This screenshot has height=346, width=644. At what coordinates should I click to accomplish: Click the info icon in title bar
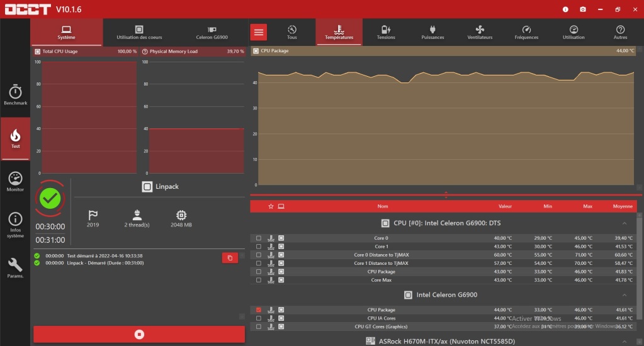(565, 9)
